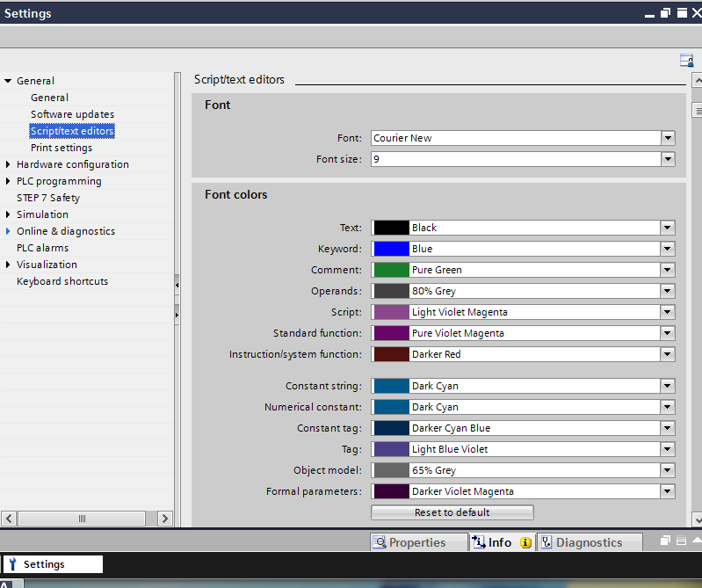Open the Font size dropdown
This screenshot has height=588, width=702.
pos(668,159)
